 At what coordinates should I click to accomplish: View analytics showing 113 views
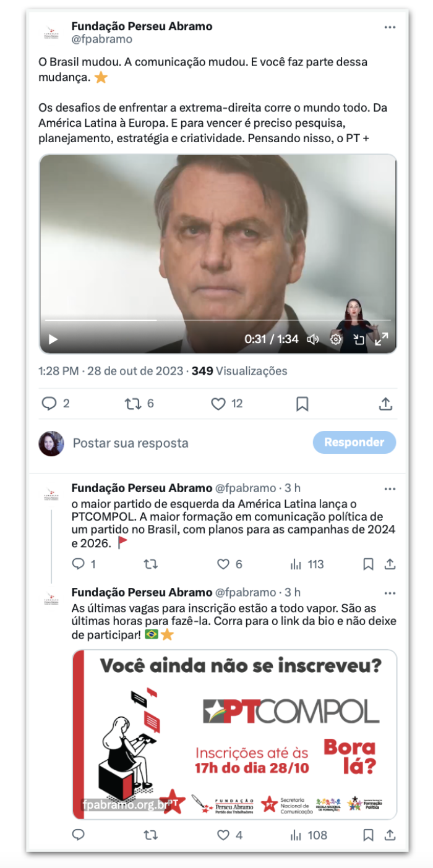tap(307, 564)
